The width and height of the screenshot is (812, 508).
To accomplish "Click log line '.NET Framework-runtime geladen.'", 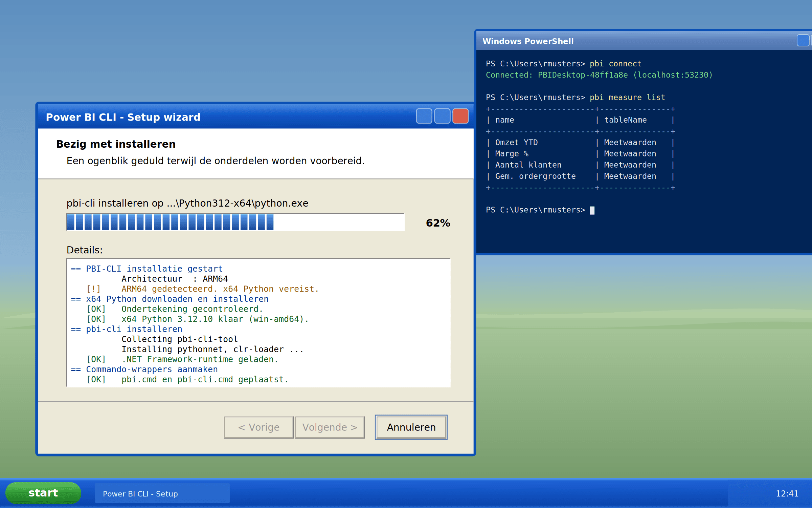I will coord(182,359).
